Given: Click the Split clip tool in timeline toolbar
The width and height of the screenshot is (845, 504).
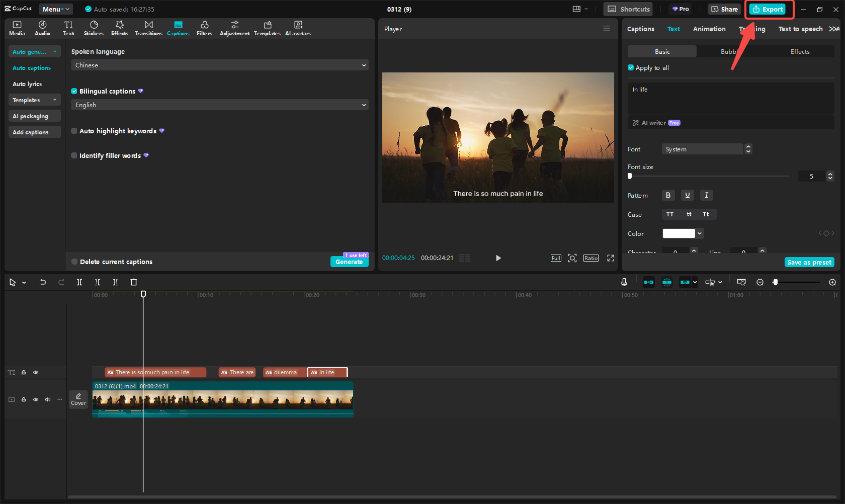Looking at the screenshot, I should click(79, 282).
